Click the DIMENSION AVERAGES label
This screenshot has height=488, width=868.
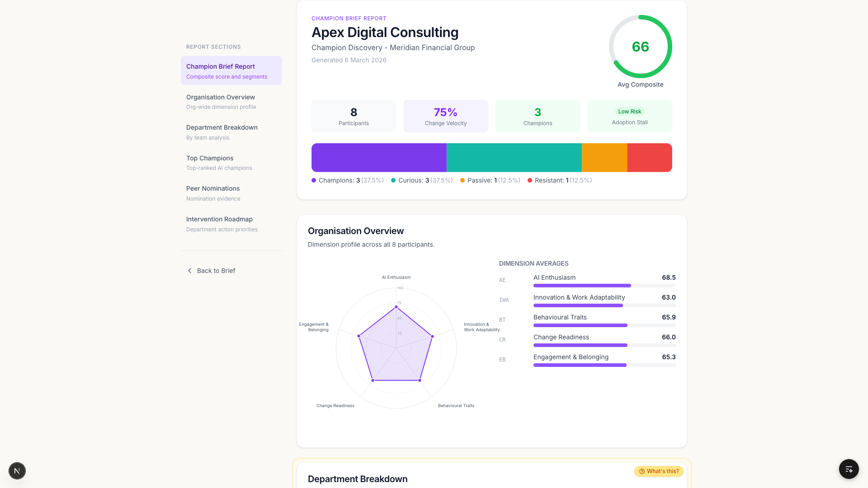click(x=533, y=263)
